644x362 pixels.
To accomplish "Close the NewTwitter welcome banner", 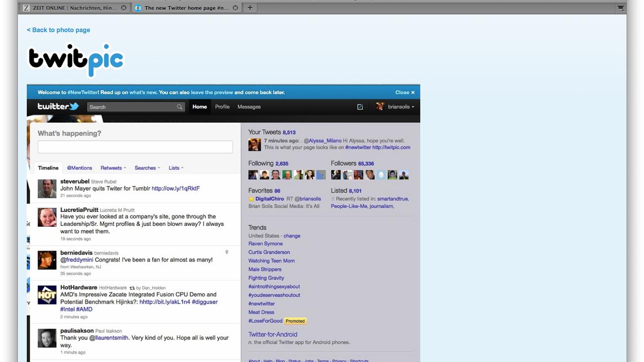I will click(x=405, y=92).
